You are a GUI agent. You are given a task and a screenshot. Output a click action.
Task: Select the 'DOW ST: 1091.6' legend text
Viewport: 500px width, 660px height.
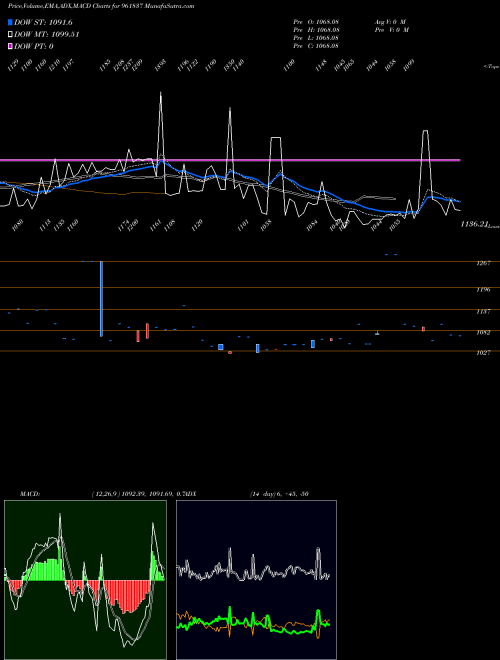43,22
